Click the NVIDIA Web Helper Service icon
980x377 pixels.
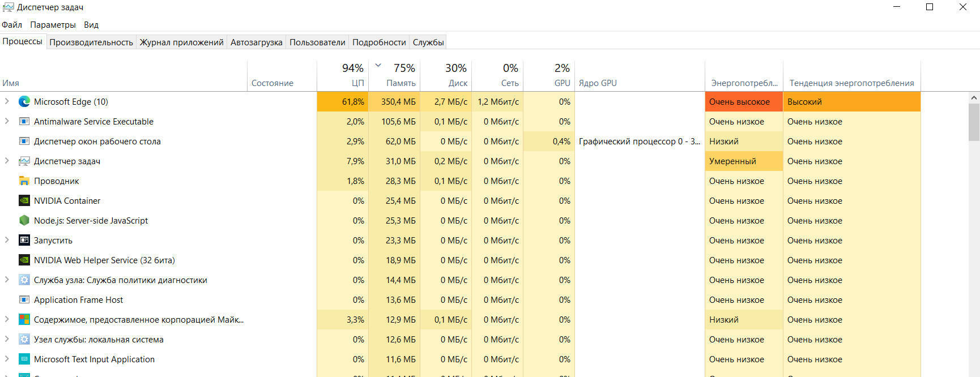tap(24, 260)
